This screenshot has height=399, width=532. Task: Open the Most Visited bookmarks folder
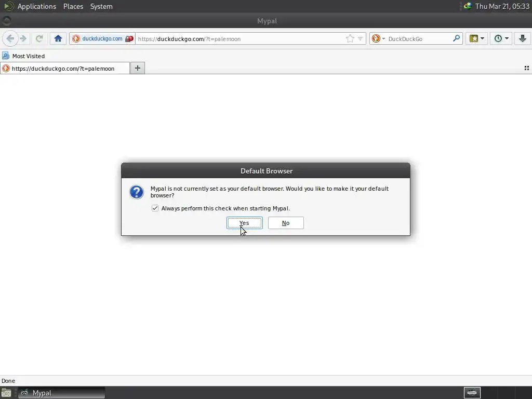(x=23, y=56)
